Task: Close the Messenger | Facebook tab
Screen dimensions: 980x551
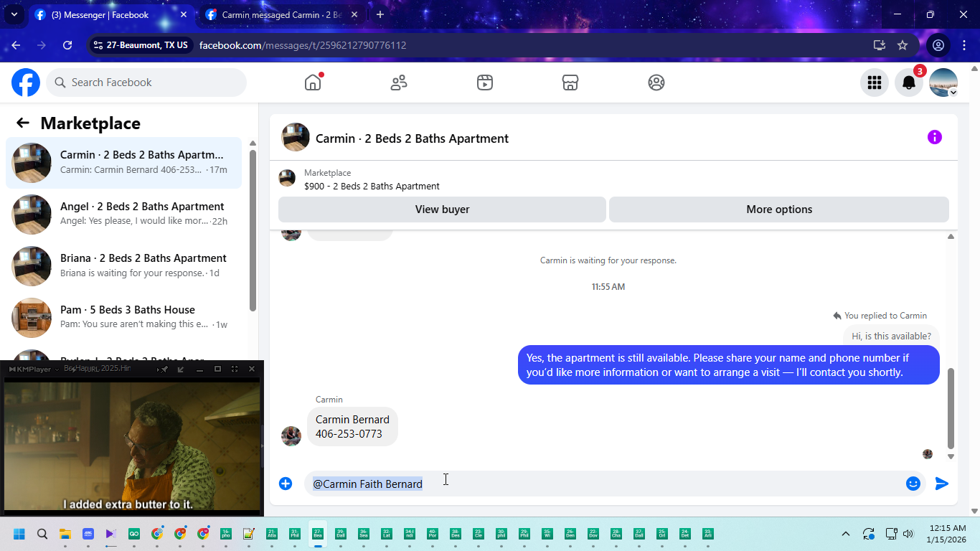Action: [184, 14]
